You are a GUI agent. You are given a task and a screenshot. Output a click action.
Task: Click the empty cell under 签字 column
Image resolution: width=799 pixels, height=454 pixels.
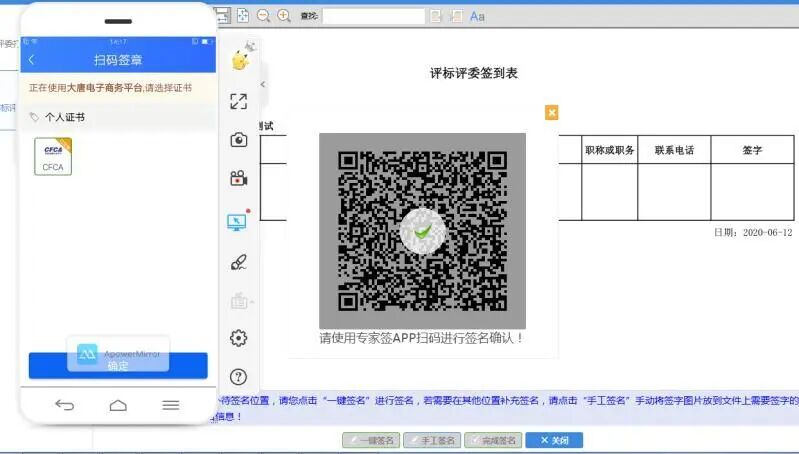[752, 192]
